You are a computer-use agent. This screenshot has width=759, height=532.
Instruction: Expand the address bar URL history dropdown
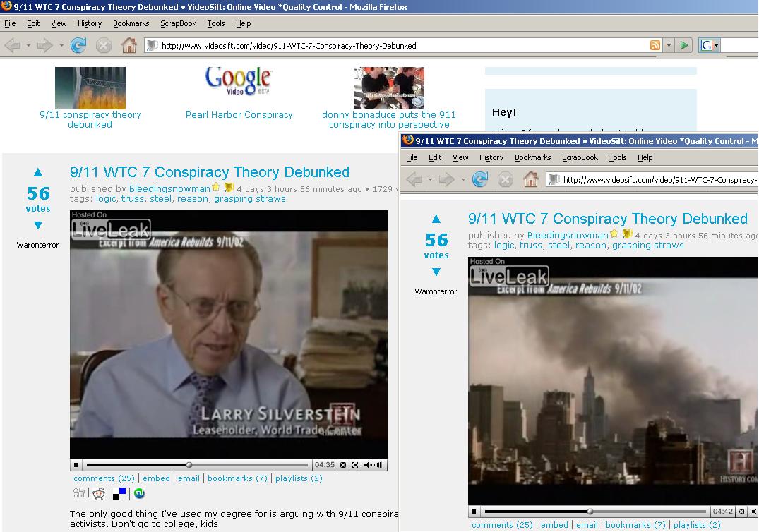669,46
